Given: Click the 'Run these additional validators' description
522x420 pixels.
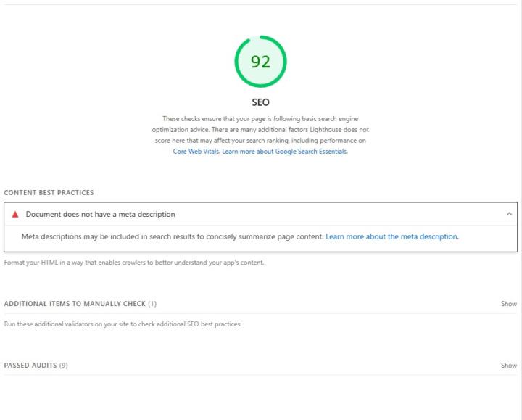Looking at the screenshot, I should [x=123, y=324].
